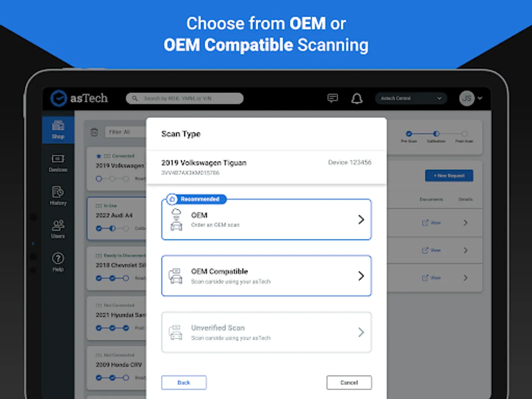Screen dimensions: 532x399
Task: Open the first View document link
Action: coord(431,223)
